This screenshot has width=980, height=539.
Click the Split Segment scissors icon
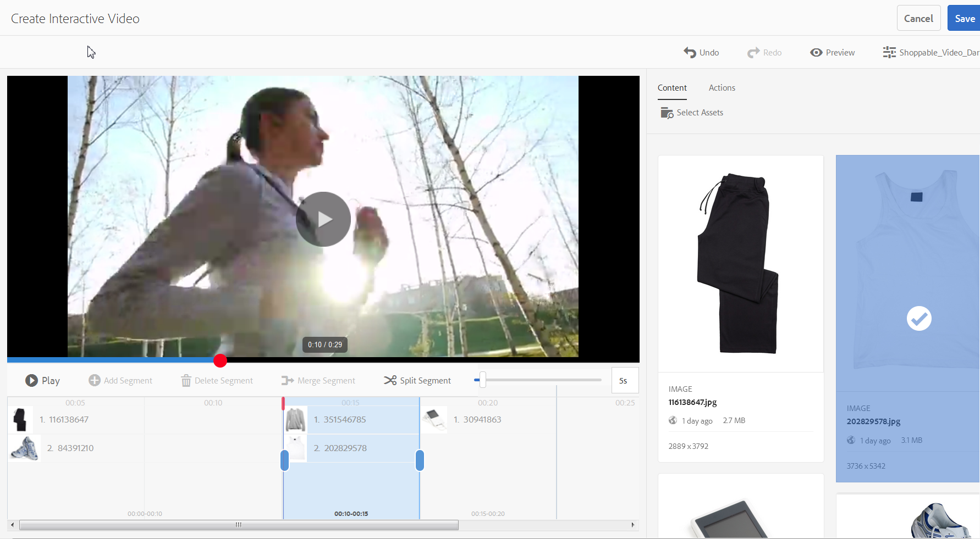pos(390,380)
